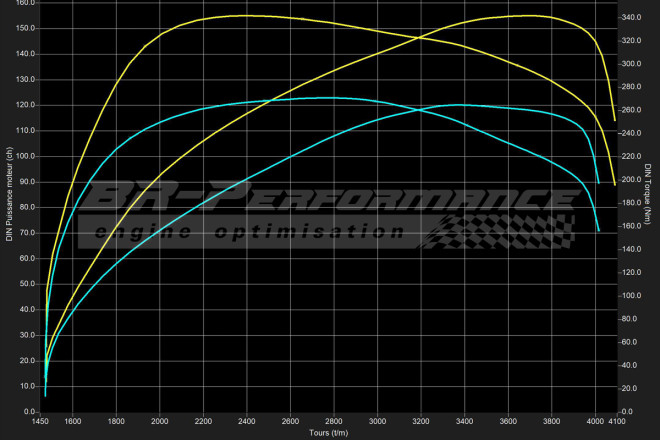
Task: Click the 3600 rpm tick label
Action: [509, 421]
